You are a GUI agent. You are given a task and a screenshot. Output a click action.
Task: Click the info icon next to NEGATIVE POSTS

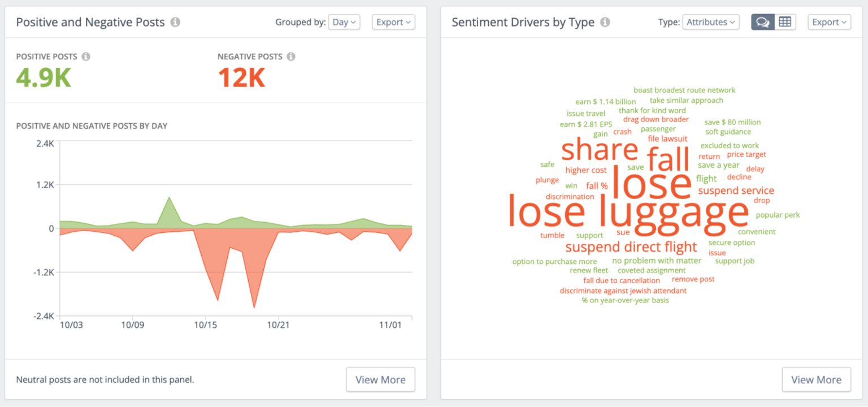coord(292,57)
